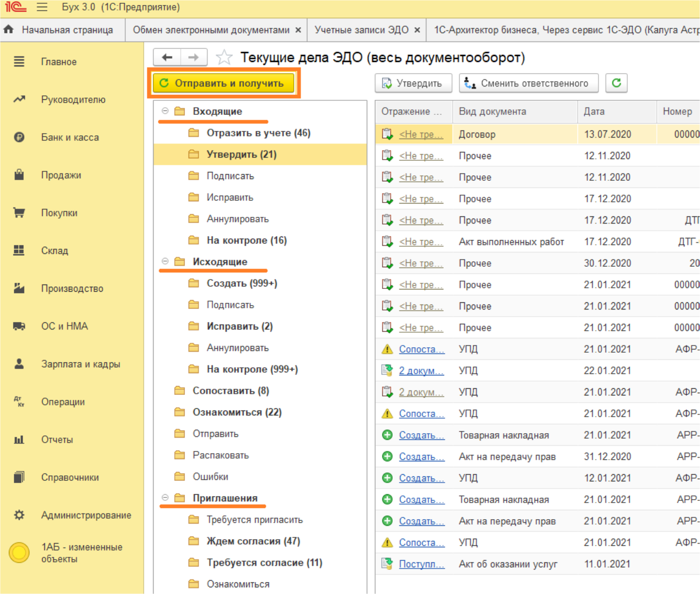Open Администрирование gear section
Viewport: 700px width, 594px height.
pyautogui.click(x=86, y=515)
